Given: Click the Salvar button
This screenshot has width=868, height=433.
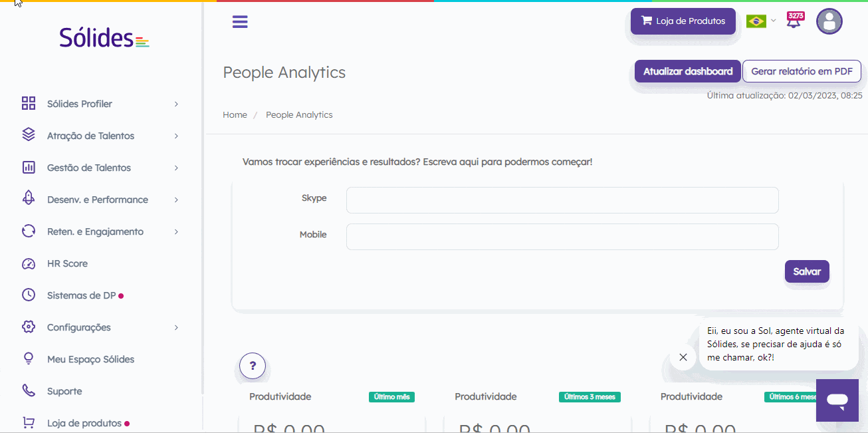Looking at the screenshot, I should point(807,271).
